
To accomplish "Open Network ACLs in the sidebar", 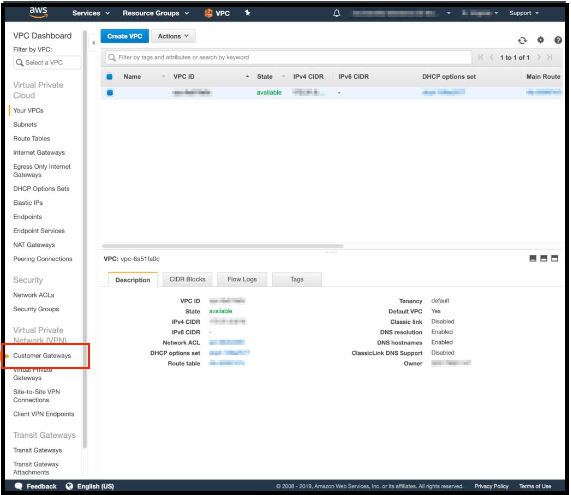I will click(x=34, y=295).
